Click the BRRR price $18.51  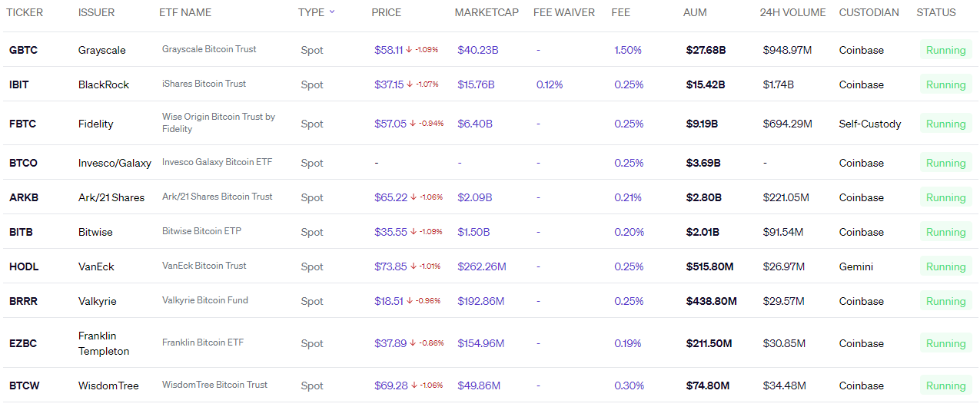pyautogui.click(x=389, y=301)
